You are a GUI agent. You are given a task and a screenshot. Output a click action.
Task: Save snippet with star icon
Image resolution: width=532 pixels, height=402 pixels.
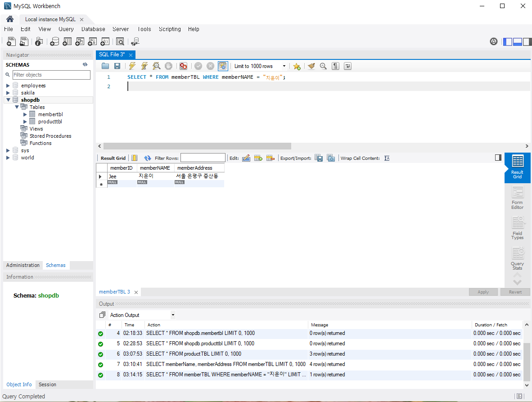point(297,66)
